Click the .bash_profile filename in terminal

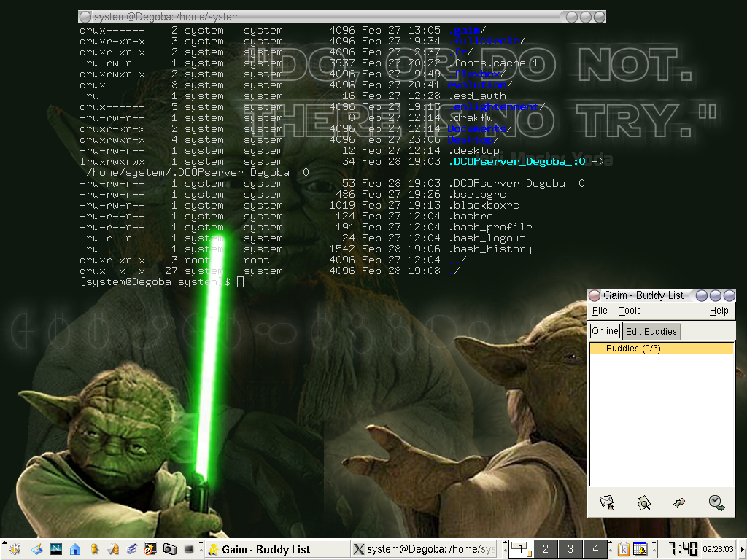coord(489,227)
